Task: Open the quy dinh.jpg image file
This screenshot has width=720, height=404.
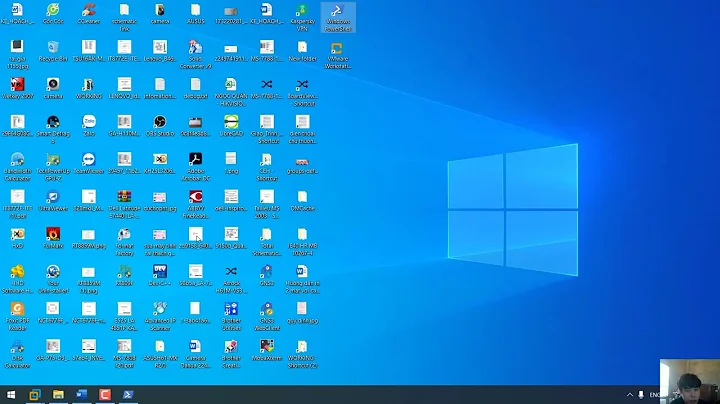Action: point(302,313)
